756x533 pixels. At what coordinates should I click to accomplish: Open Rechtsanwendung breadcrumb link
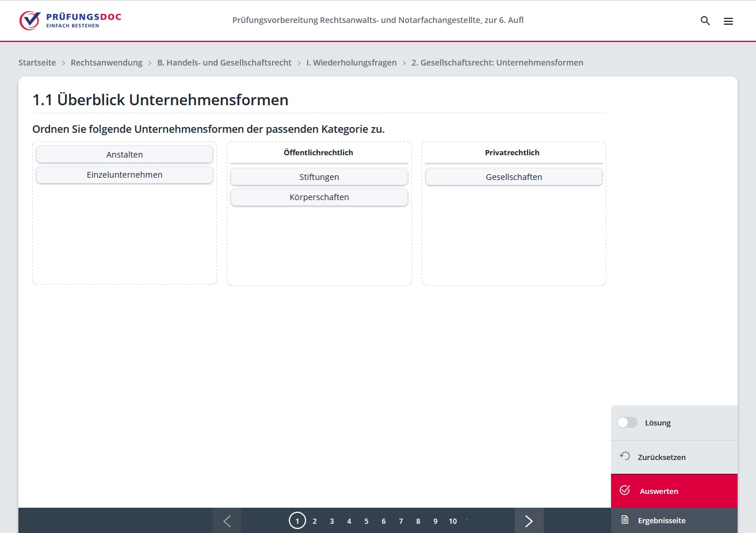[x=106, y=63]
